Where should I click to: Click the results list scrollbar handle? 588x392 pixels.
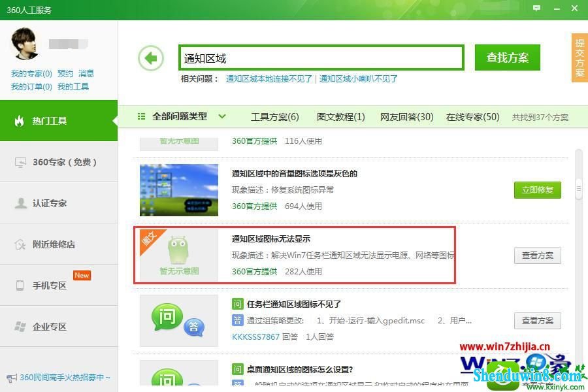point(579,188)
